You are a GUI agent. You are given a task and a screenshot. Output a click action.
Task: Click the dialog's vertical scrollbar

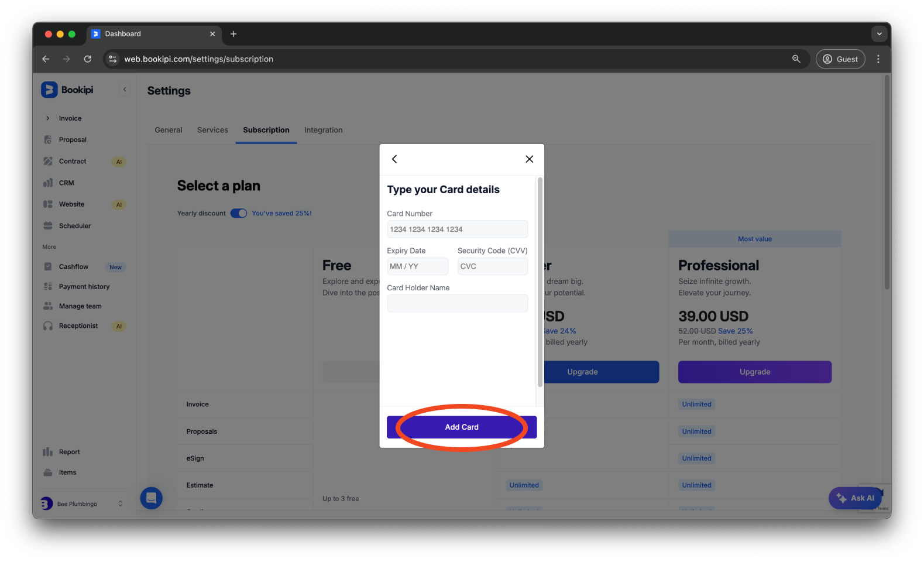[x=540, y=282]
